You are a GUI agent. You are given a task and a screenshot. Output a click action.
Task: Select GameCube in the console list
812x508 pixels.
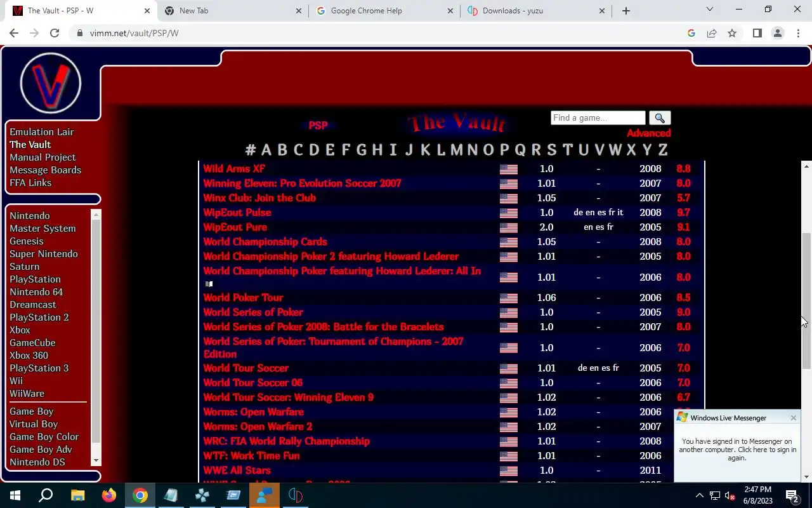(32, 343)
